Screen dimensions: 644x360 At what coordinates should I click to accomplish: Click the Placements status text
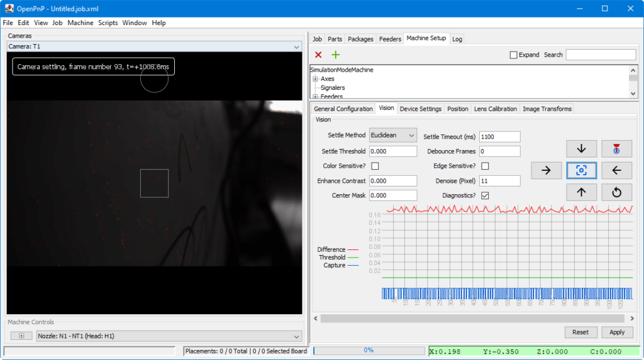(246, 351)
